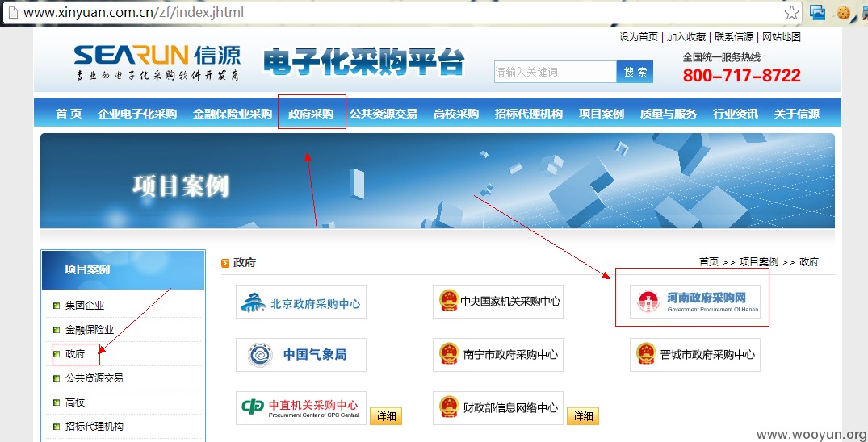The width and height of the screenshot is (868, 442).
Task: Focus the 请输入关键词 search field
Action: (x=556, y=72)
